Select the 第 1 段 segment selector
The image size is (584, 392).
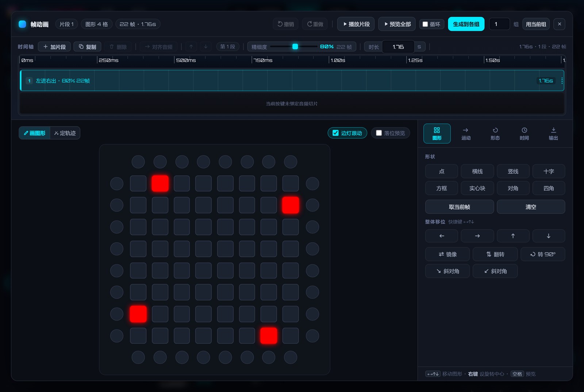[x=227, y=47]
